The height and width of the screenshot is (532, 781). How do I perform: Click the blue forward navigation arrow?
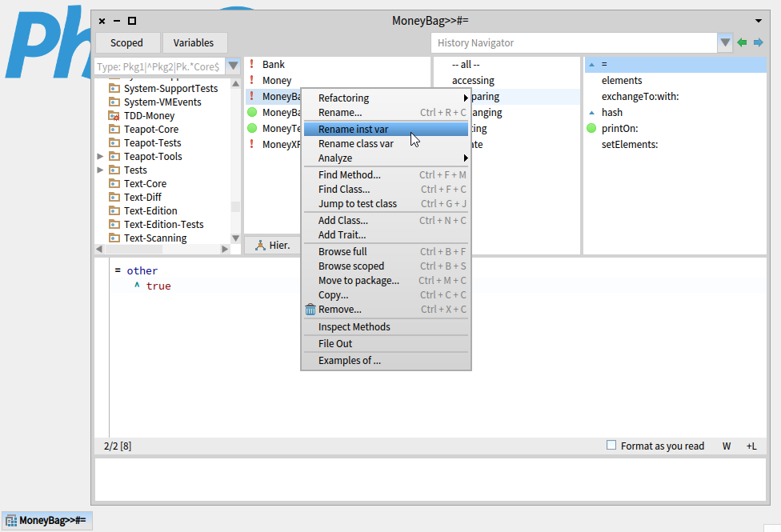[x=758, y=43]
